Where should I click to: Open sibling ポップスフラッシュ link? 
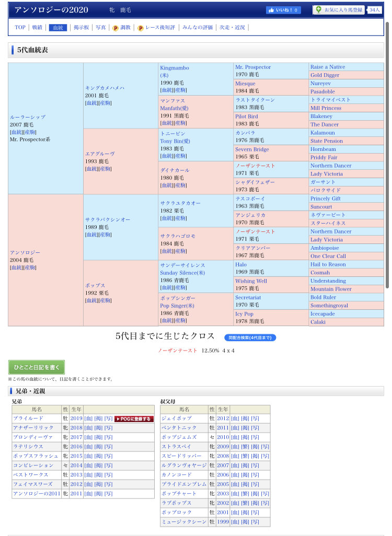tap(36, 456)
